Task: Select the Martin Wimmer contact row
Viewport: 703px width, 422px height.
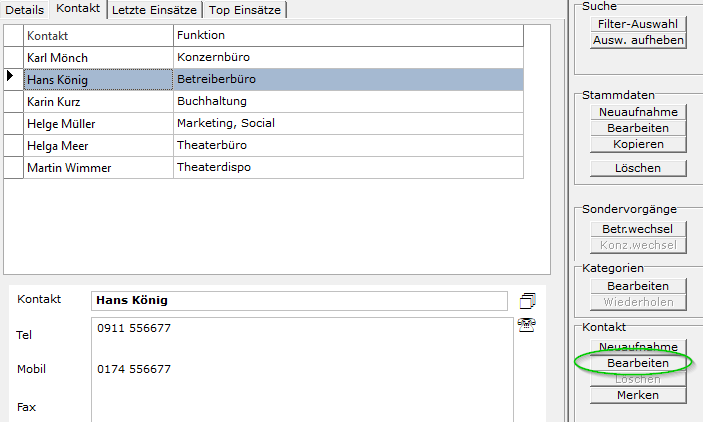Action: click(x=98, y=168)
